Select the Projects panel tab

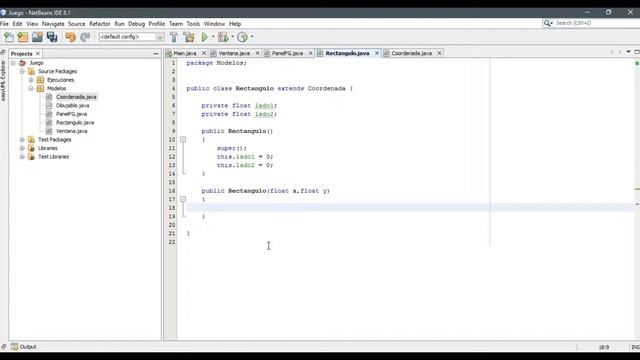(21, 54)
